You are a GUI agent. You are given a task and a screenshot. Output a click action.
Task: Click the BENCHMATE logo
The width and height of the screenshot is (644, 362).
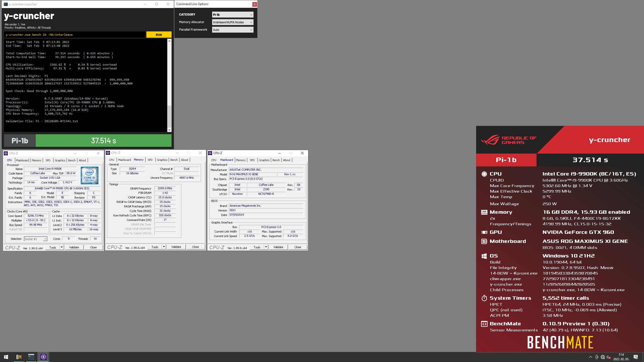560,342
